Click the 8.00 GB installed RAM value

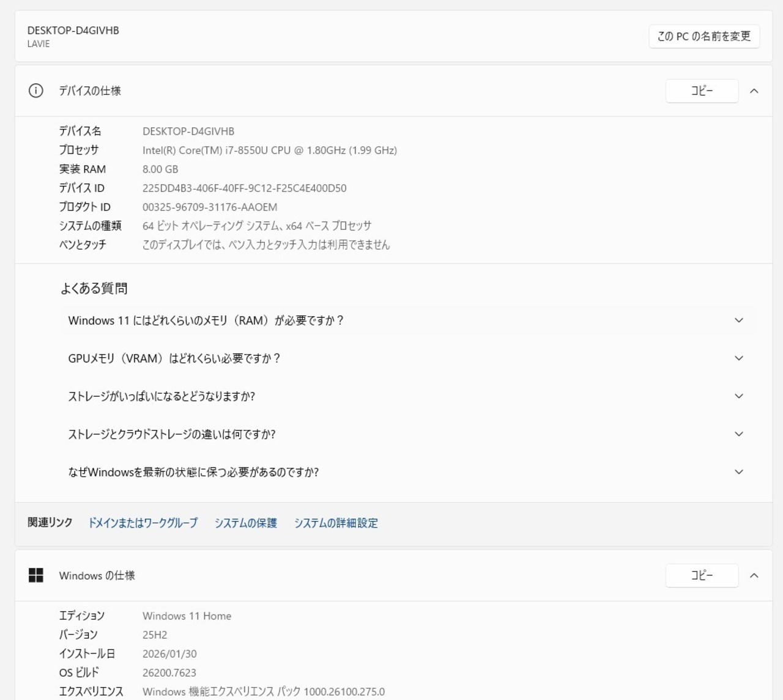point(160,169)
